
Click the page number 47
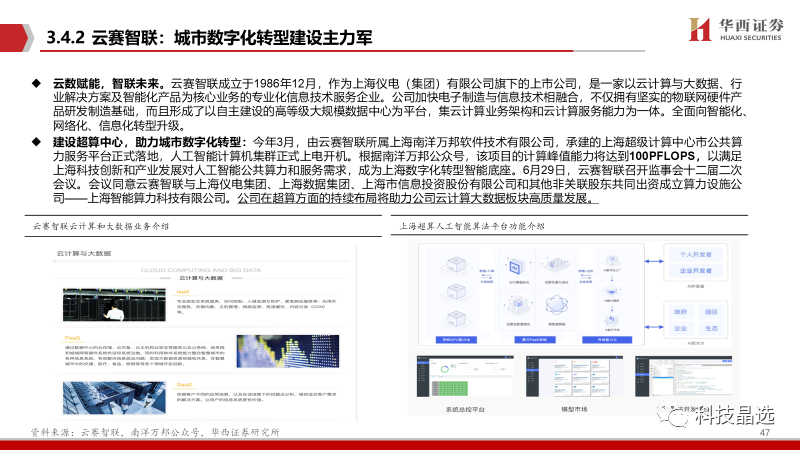click(x=764, y=433)
